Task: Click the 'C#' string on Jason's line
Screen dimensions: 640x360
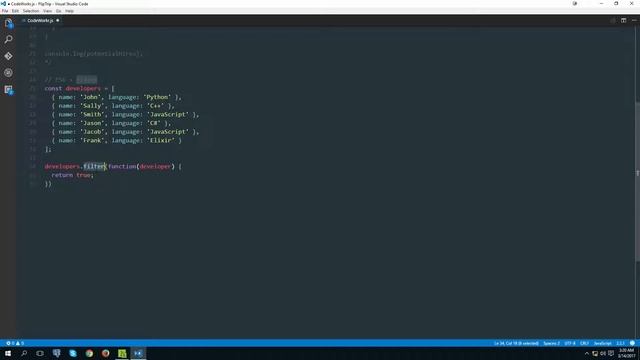Action: click(x=153, y=123)
